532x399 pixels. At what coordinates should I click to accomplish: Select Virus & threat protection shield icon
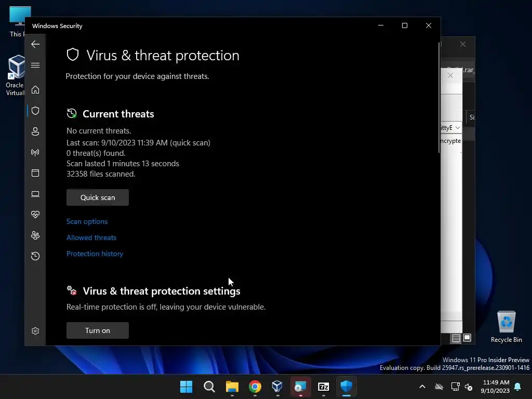pos(35,111)
